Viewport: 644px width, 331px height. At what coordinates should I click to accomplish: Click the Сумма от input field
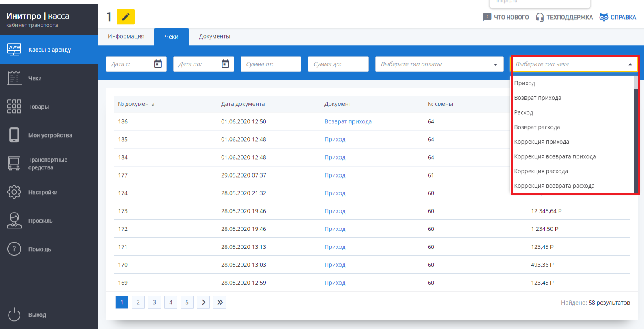pyautogui.click(x=271, y=64)
